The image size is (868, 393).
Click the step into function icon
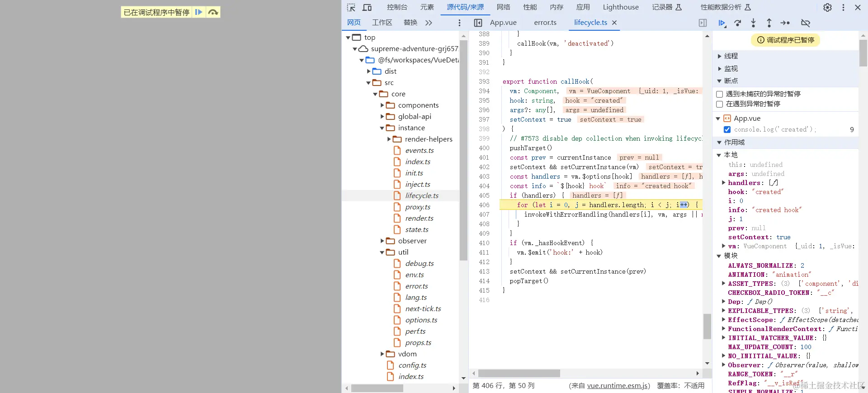point(753,23)
